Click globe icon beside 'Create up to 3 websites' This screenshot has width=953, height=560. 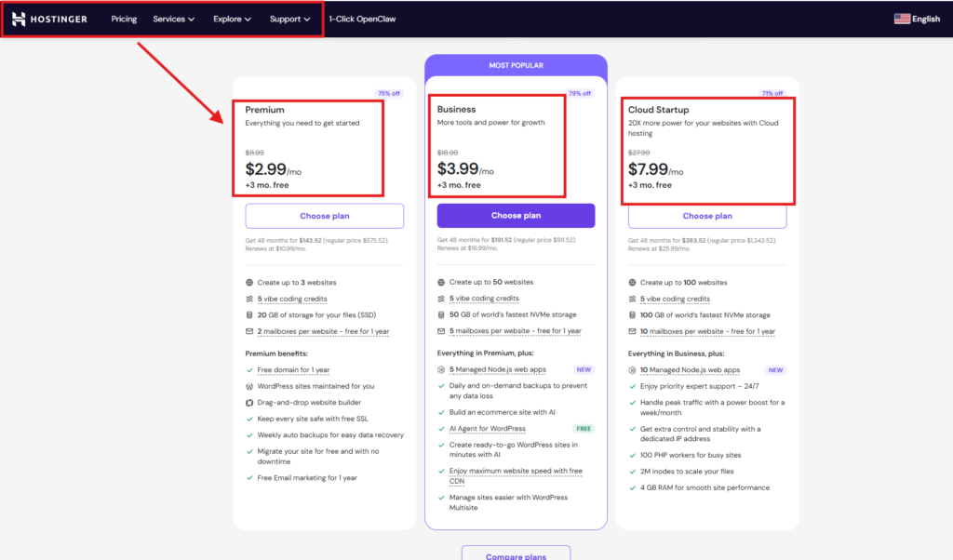tap(249, 283)
